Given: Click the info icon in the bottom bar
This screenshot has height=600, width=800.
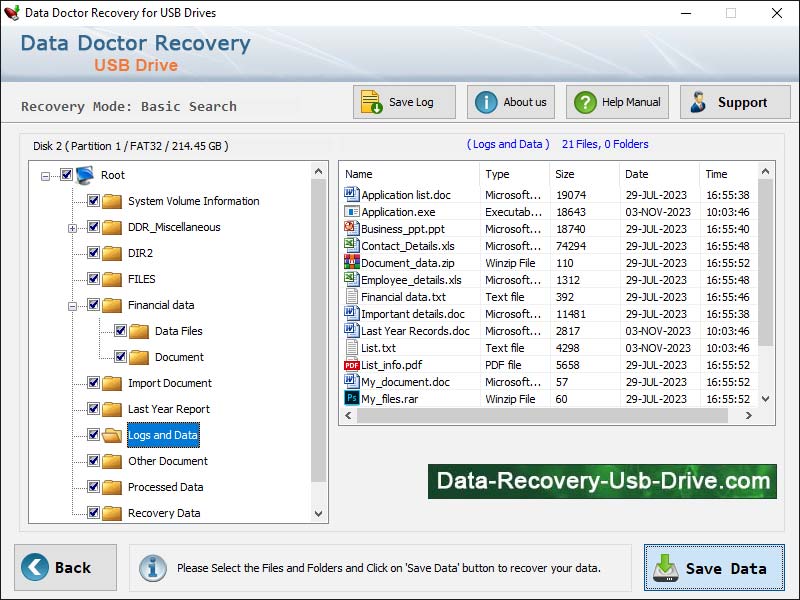Looking at the screenshot, I should 151,568.
